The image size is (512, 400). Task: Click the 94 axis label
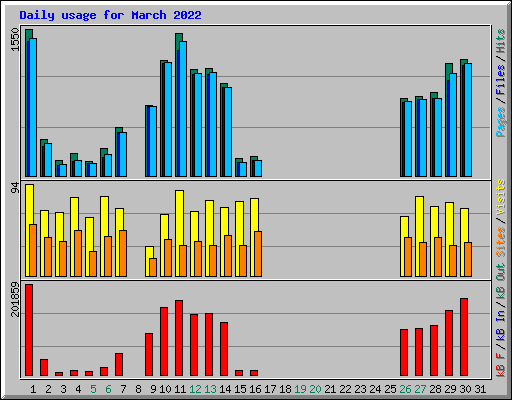[15, 188]
